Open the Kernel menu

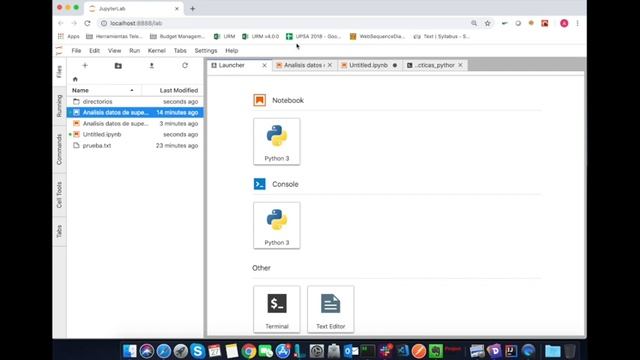(157, 51)
